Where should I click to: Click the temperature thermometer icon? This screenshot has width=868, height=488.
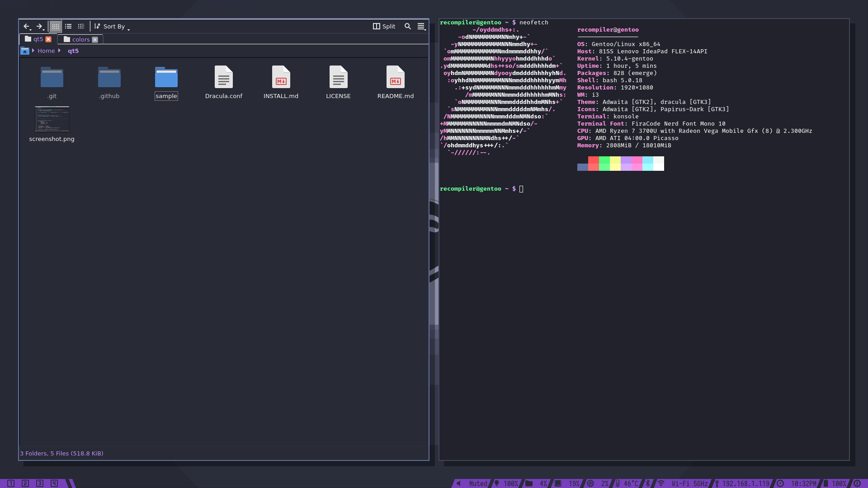[618, 483]
